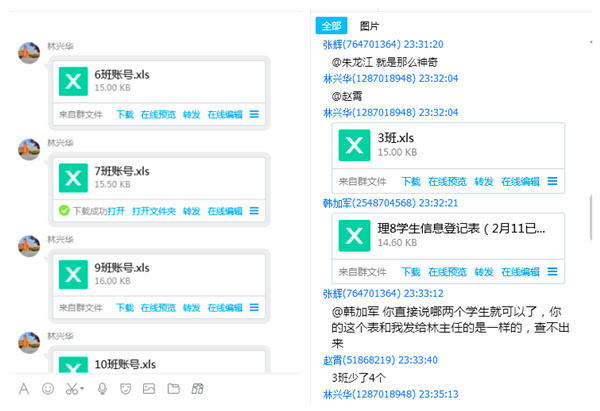Screen dimensions: 600x411
Task: Forward 6班账号.xls
Action: coord(191,114)
